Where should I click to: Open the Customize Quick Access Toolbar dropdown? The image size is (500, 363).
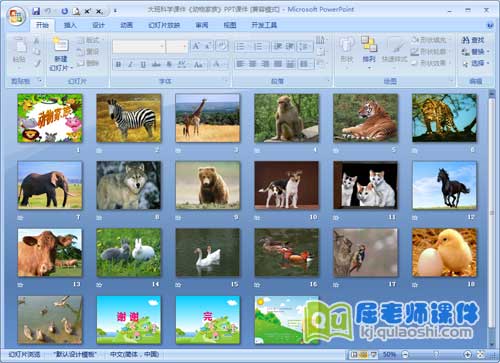pyautogui.click(x=115, y=11)
